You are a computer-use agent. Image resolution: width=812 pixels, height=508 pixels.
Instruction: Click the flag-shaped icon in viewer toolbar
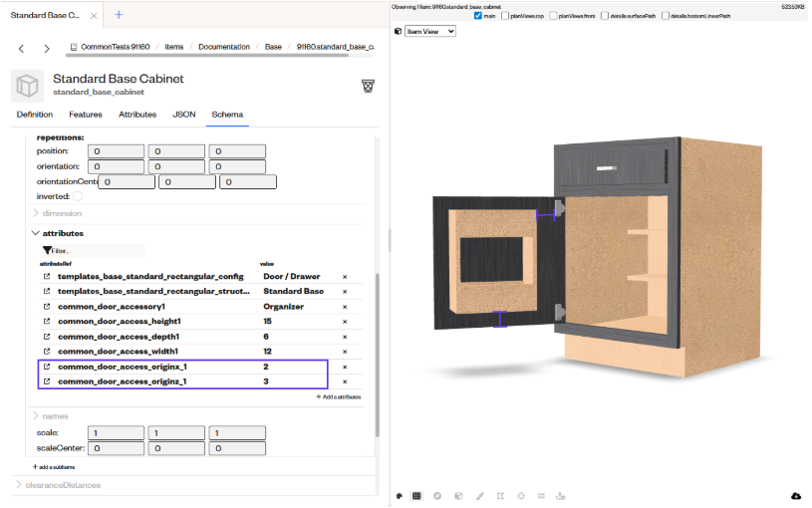tap(500, 496)
